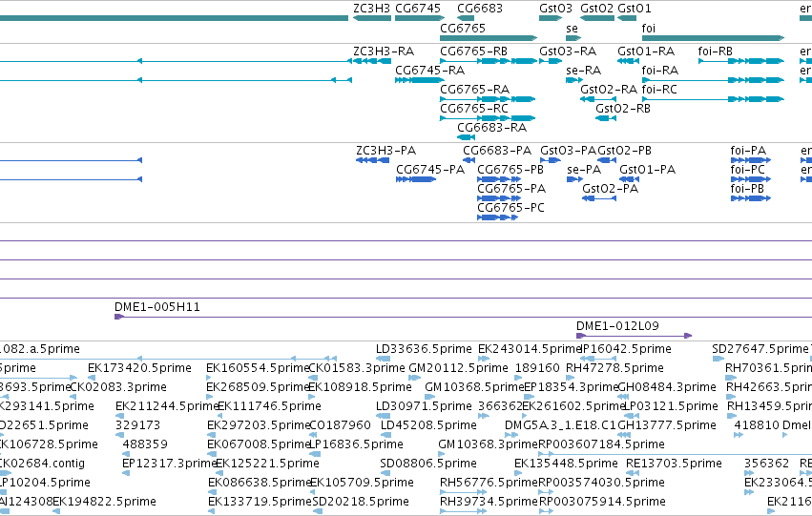The image size is (812, 516).
Task: Click transcript CG6745-RA
Action: [x=420, y=80]
